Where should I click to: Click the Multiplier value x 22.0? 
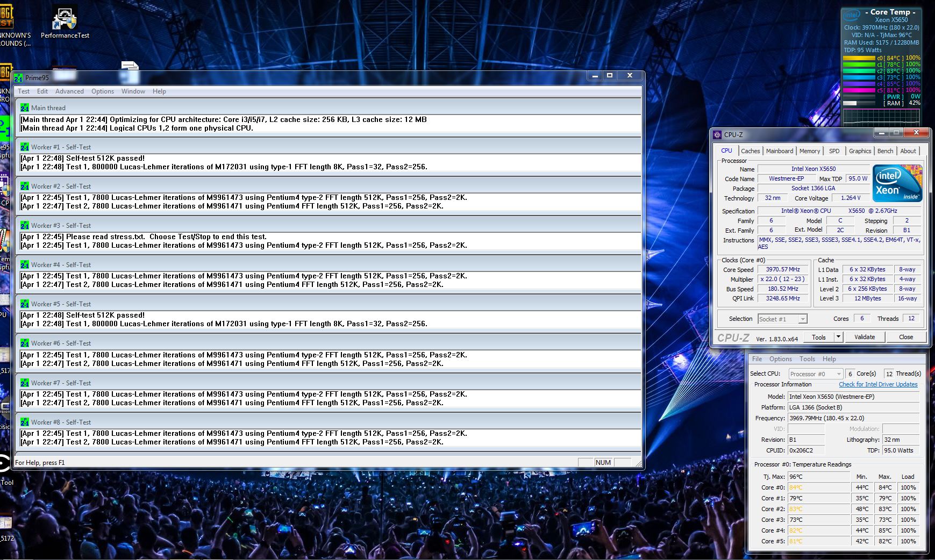pos(783,279)
